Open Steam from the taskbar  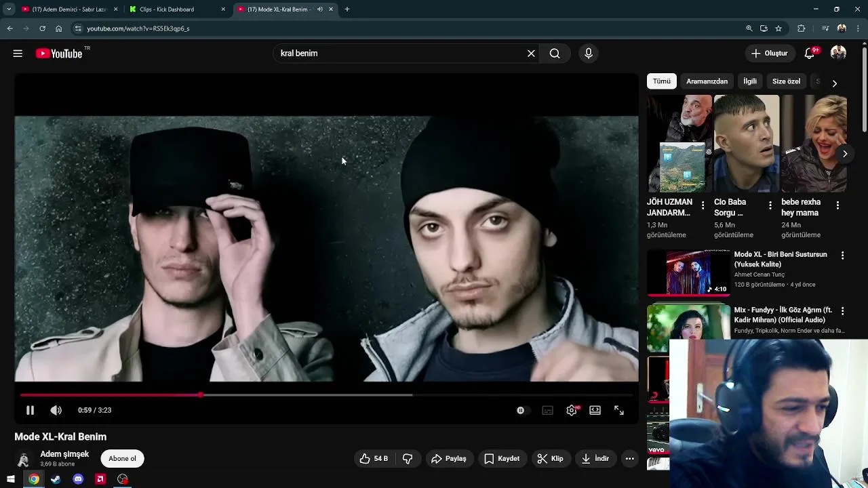(x=56, y=479)
